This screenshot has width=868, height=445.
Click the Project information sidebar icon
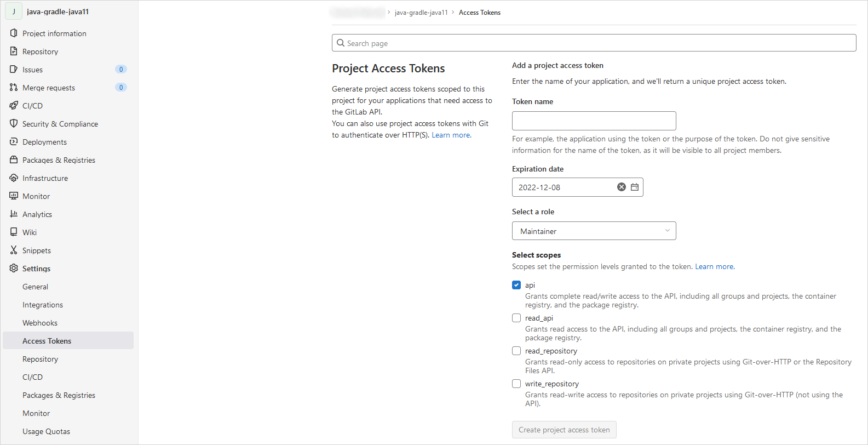point(14,33)
